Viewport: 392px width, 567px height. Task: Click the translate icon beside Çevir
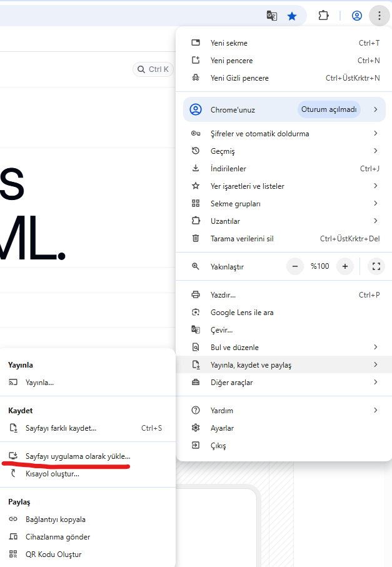click(x=196, y=330)
